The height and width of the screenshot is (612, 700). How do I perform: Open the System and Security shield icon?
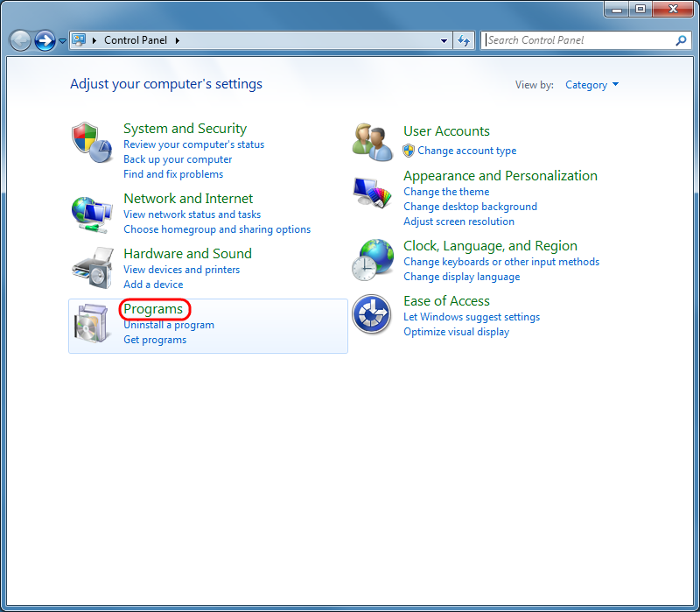(x=92, y=143)
